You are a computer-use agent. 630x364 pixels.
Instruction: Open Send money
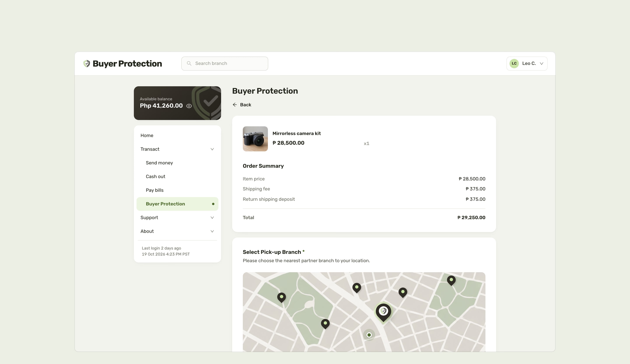177,163
